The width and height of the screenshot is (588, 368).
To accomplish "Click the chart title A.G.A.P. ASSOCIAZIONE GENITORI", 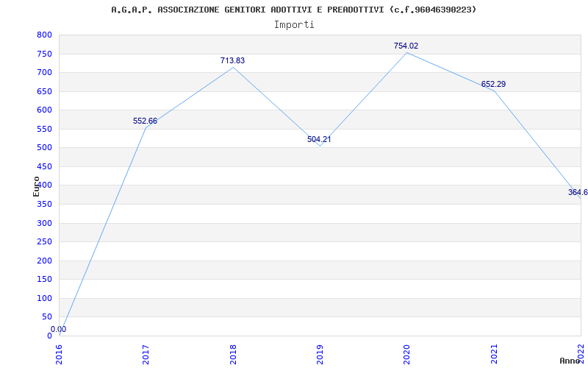I will click(294, 10).
